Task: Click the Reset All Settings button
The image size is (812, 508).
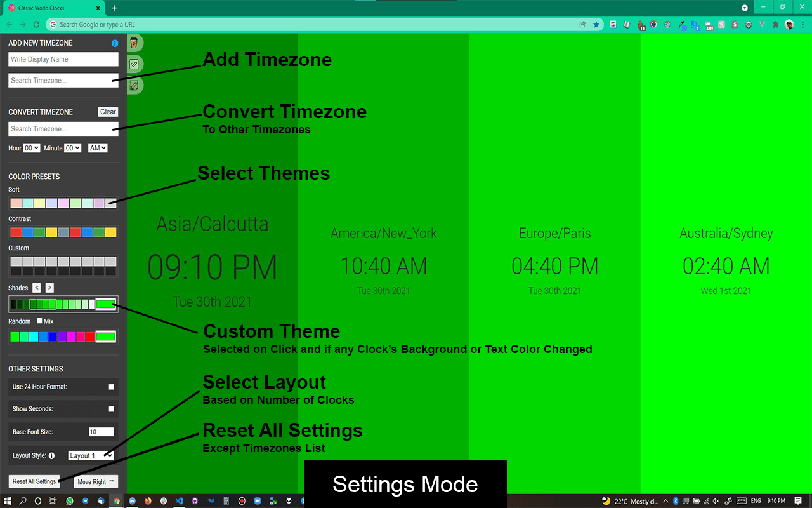Action: click(x=33, y=481)
